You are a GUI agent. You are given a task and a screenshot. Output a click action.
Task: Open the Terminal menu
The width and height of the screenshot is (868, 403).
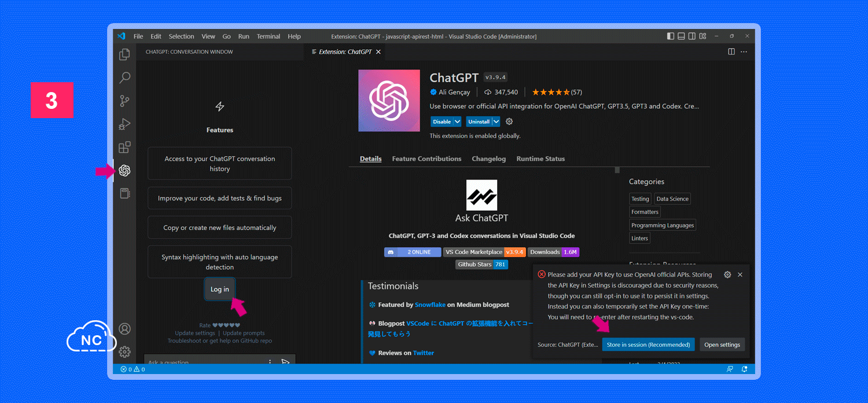pos(269,36)
